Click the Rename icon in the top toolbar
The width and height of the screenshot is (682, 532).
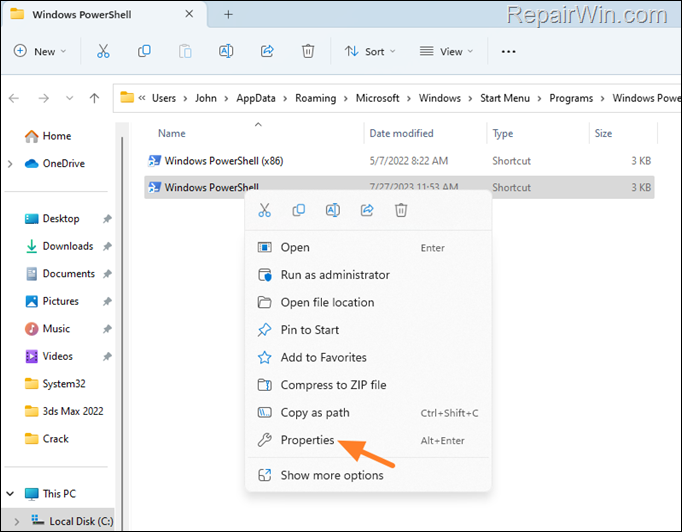pos(226,51)
